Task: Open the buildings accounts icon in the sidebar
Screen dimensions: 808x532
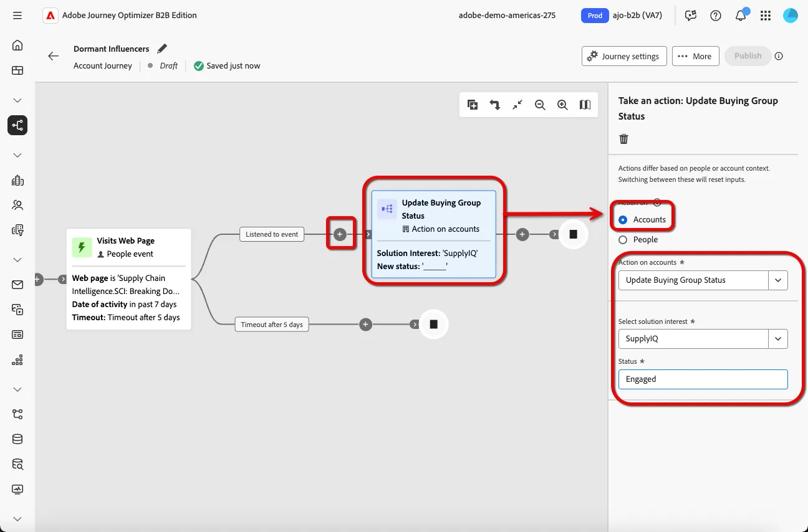Action: 17,181
